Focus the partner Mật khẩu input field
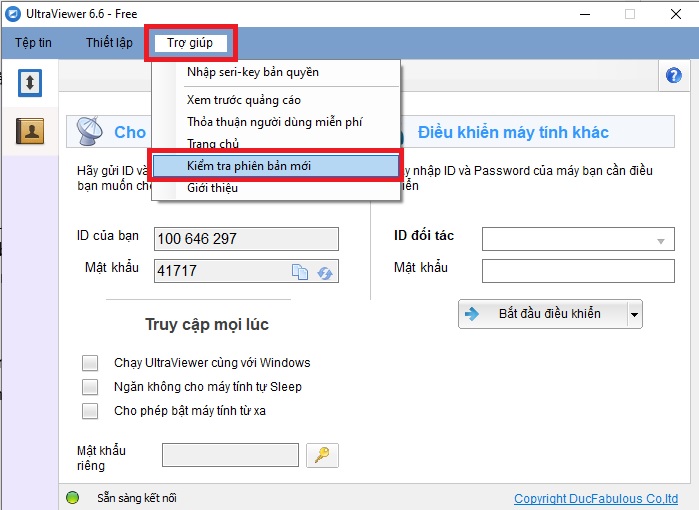The image size is (699, 510). point(578,271)
